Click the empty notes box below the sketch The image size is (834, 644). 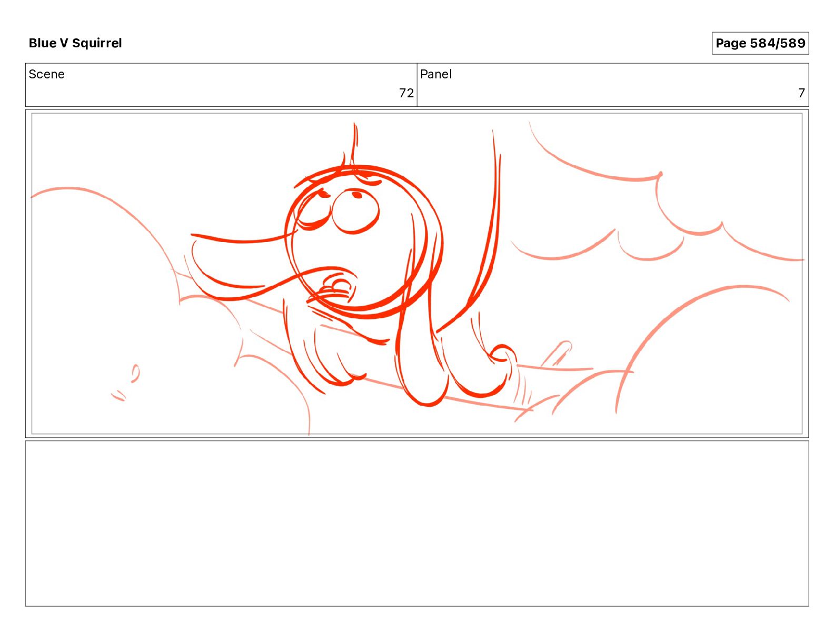coord(417,524)
